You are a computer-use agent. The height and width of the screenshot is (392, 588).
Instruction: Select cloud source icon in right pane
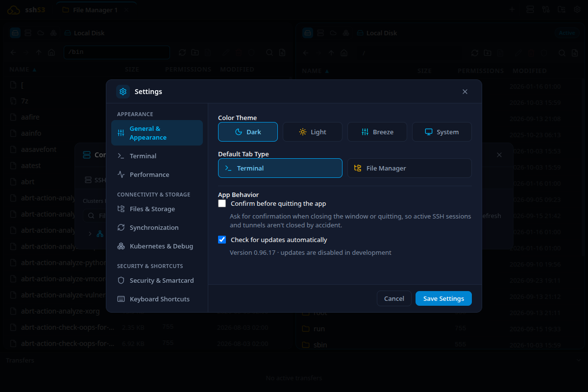click(333, 33)
